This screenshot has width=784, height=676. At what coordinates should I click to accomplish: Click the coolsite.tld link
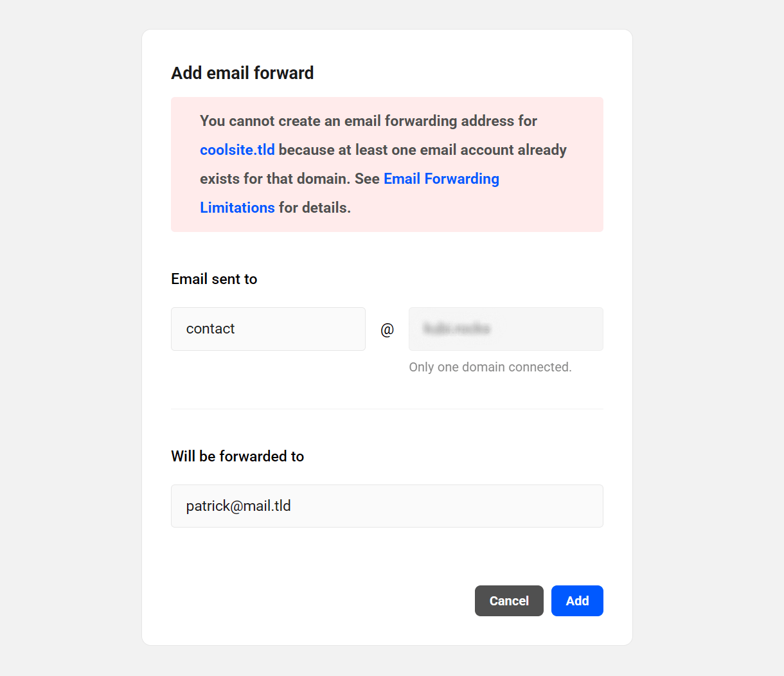pyautogui.click(x=237, y=150)
